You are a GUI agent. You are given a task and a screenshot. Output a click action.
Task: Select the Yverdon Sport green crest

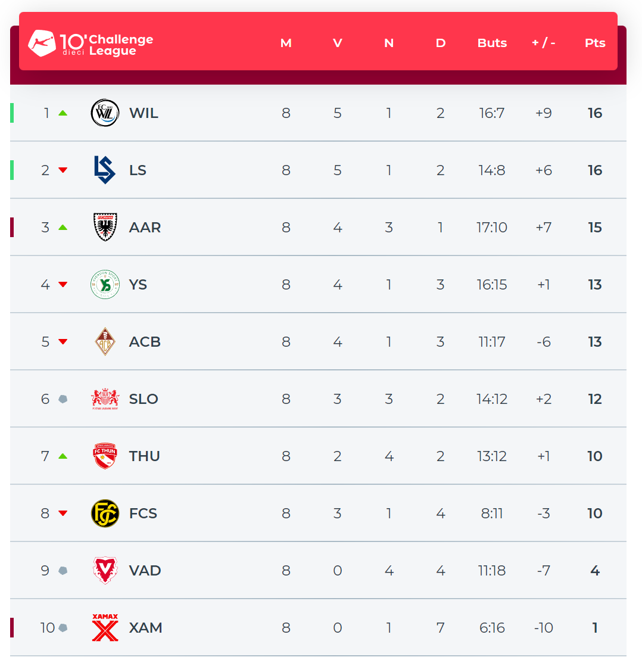click(x=105, y=285)
